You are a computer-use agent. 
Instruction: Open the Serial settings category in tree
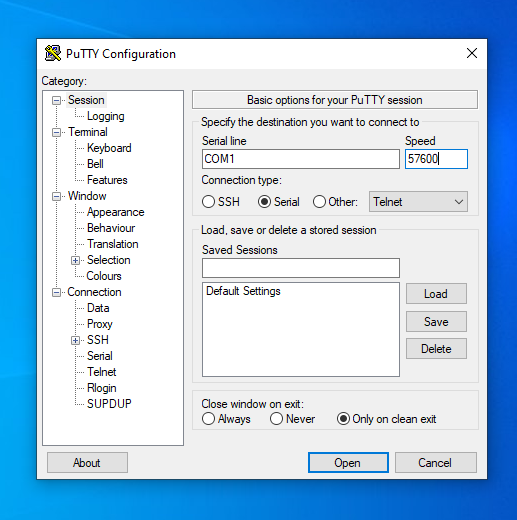100,356
